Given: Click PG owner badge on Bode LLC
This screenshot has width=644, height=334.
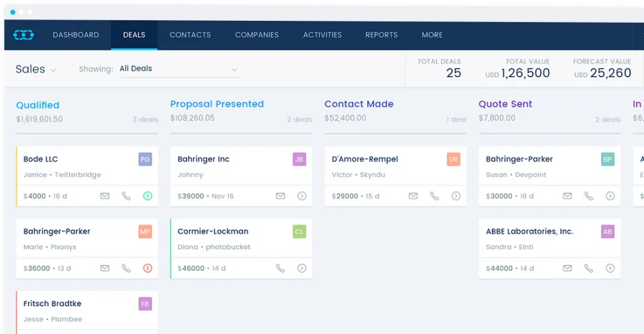Looking at the screenshot, I should pos(145,160).
